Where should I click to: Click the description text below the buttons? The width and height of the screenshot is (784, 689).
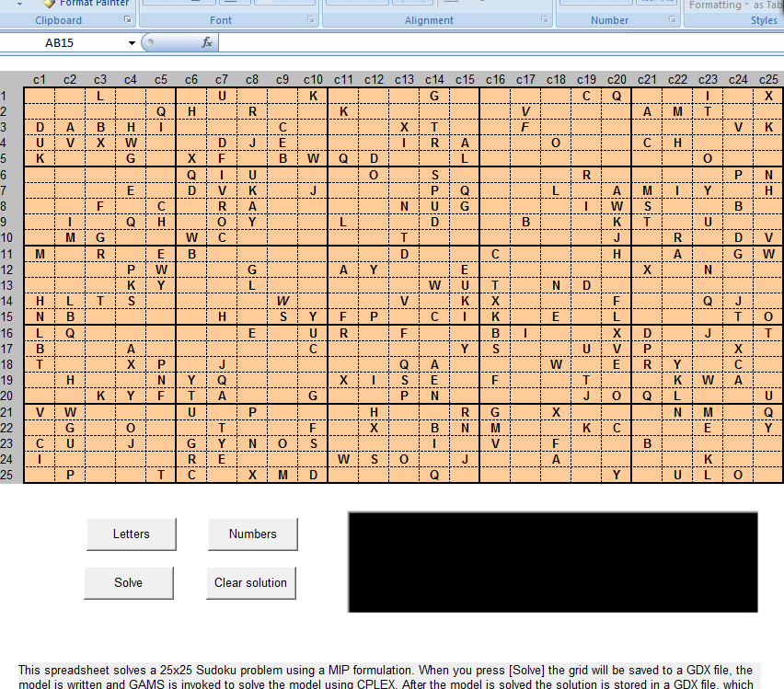tap(386, 677)
